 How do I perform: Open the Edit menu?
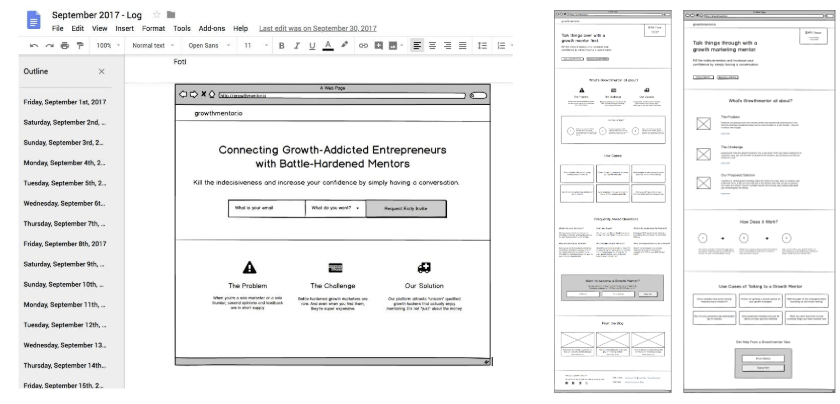pyautogui.click(x=78, y=28)
